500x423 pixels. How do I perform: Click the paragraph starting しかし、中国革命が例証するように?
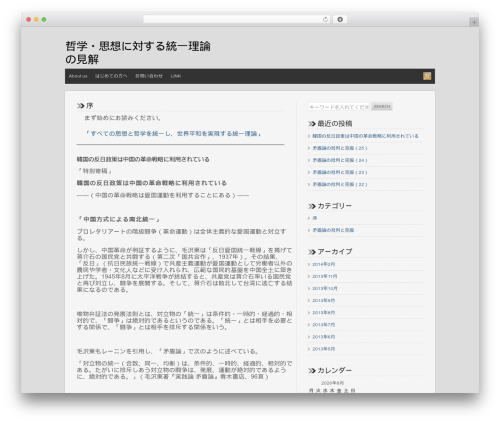pyautogui.click(x=184, y=270)
